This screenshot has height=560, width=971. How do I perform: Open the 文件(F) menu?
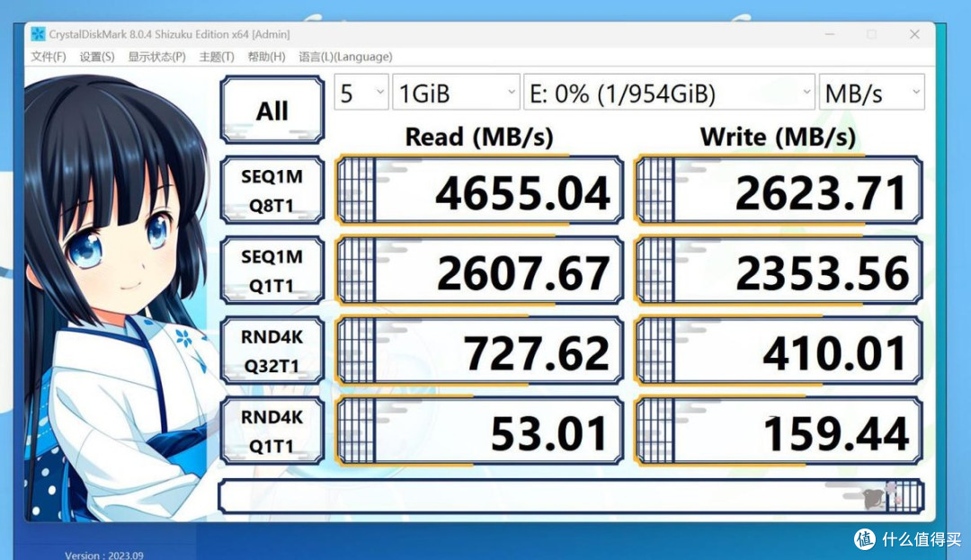[49, 57]
